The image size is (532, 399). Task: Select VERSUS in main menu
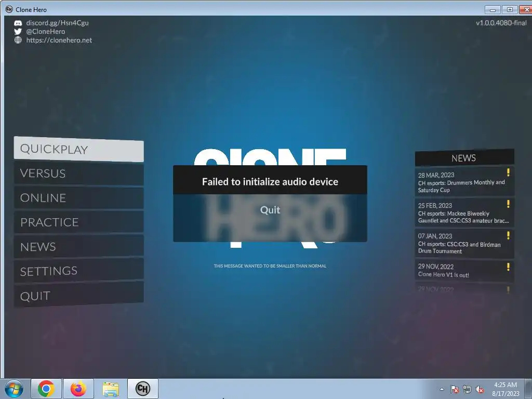[79, 174]
